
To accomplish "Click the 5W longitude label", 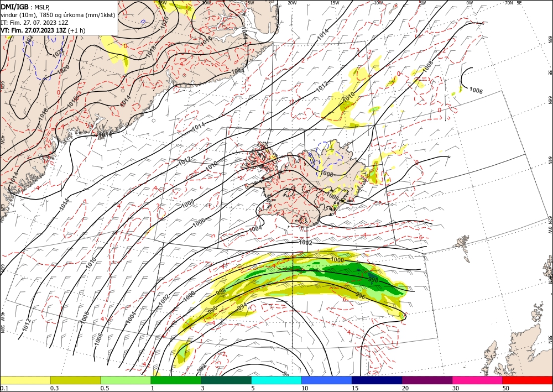I will (x=422, y=2).
